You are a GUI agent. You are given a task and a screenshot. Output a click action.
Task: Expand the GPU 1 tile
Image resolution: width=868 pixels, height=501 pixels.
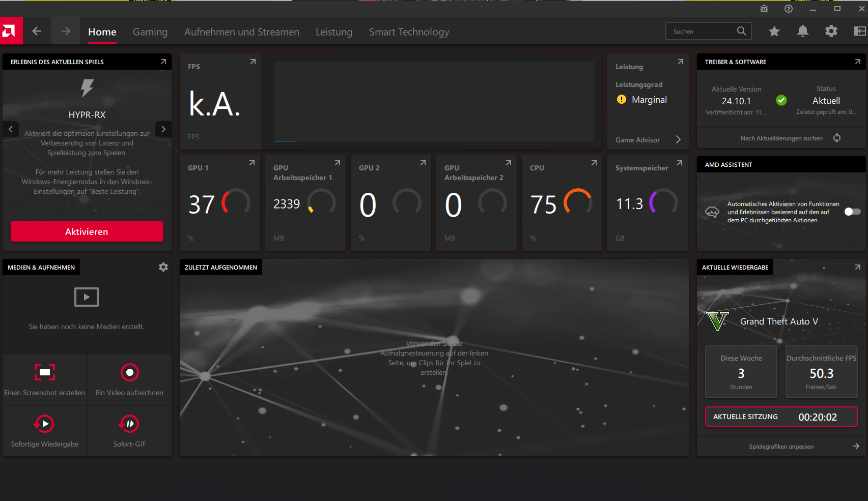click(x=252, y=163)
